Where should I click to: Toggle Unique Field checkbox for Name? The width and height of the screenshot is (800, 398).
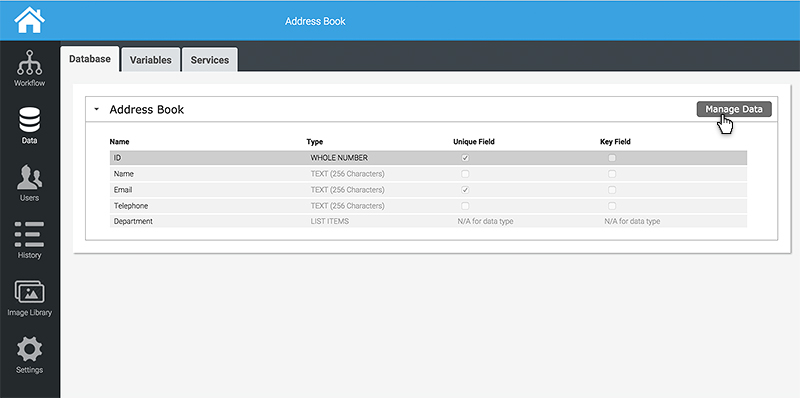[465, 174]
